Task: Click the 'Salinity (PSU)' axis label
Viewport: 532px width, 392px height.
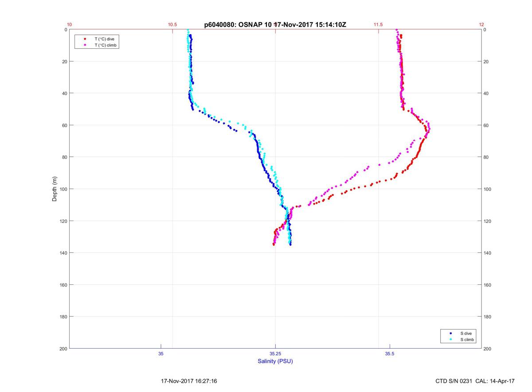Action: click(x=275, y=361)
